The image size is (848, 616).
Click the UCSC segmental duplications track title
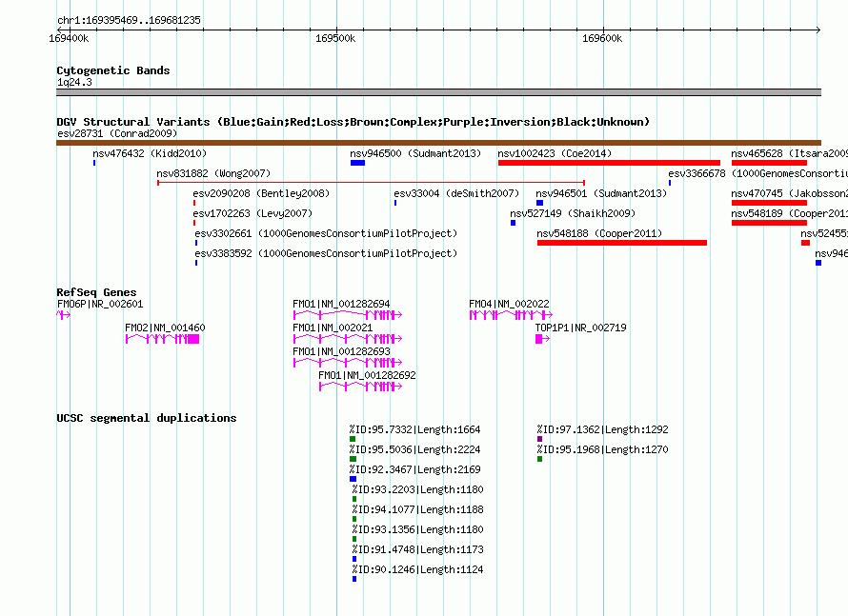[147, 418]
